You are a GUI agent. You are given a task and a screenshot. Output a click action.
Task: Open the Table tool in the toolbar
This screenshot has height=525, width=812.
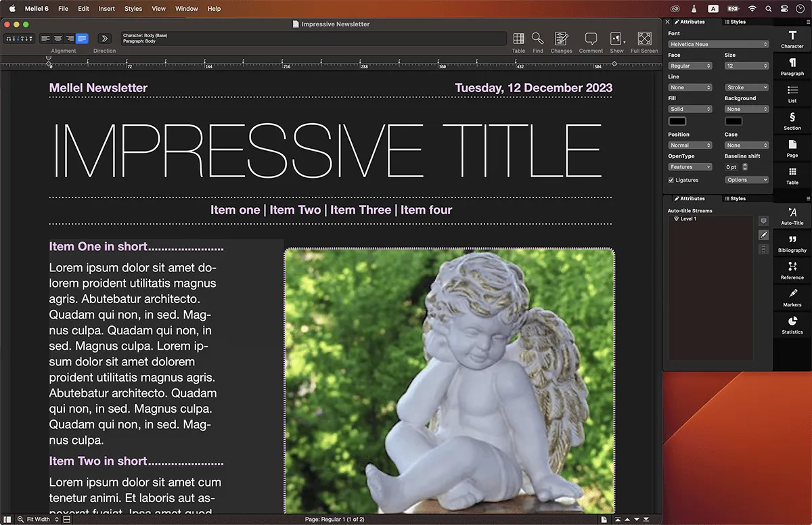[x=518, y=39]
